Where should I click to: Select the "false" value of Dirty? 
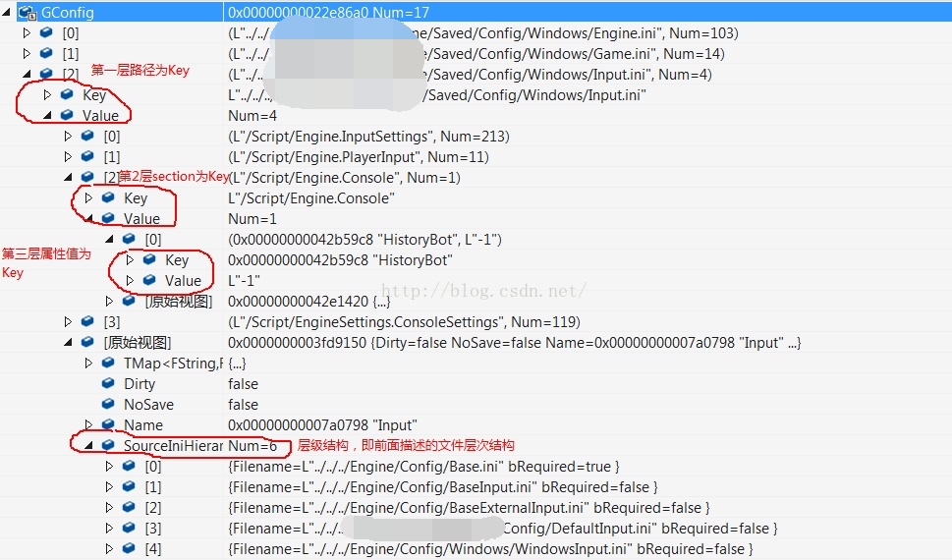coord(243,384)
